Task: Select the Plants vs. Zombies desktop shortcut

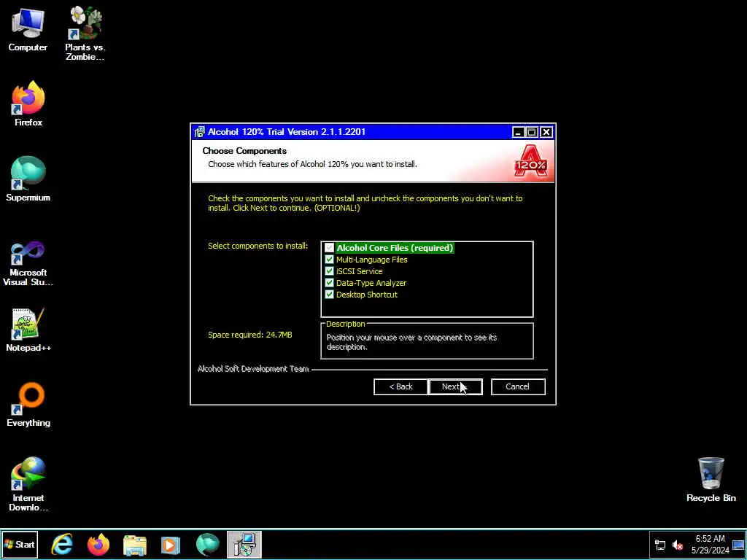Action: (x=85, y=34)
